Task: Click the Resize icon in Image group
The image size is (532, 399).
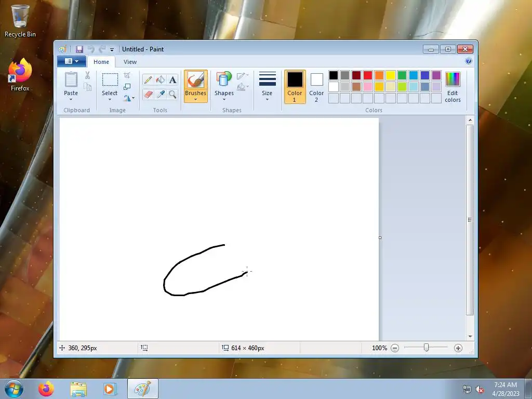Action: pos(127,87)
